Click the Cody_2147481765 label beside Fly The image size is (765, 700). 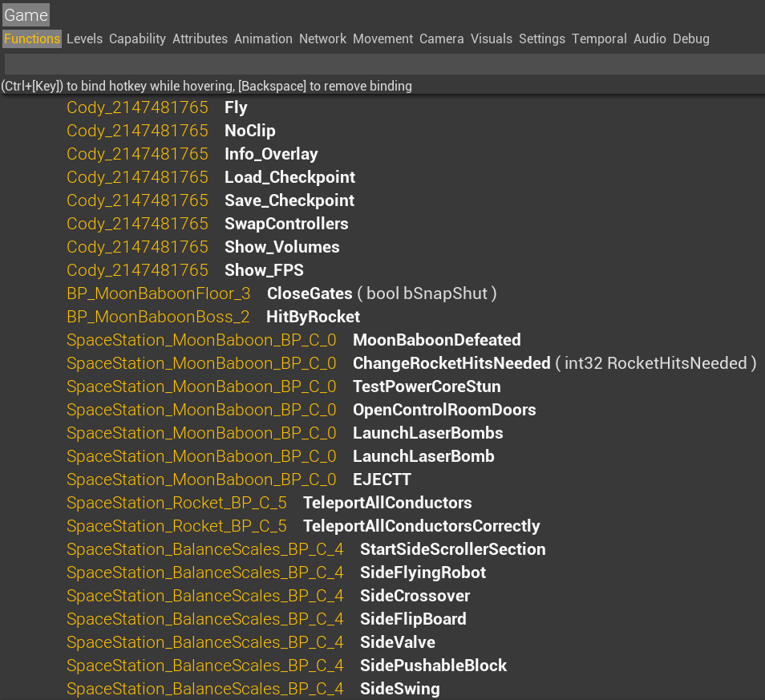point(138,107)
